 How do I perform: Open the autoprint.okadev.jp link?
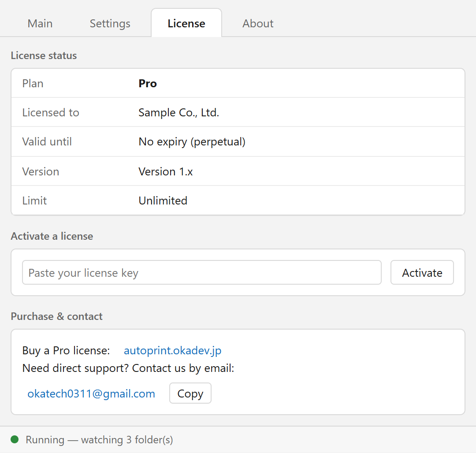coord(172,350)
